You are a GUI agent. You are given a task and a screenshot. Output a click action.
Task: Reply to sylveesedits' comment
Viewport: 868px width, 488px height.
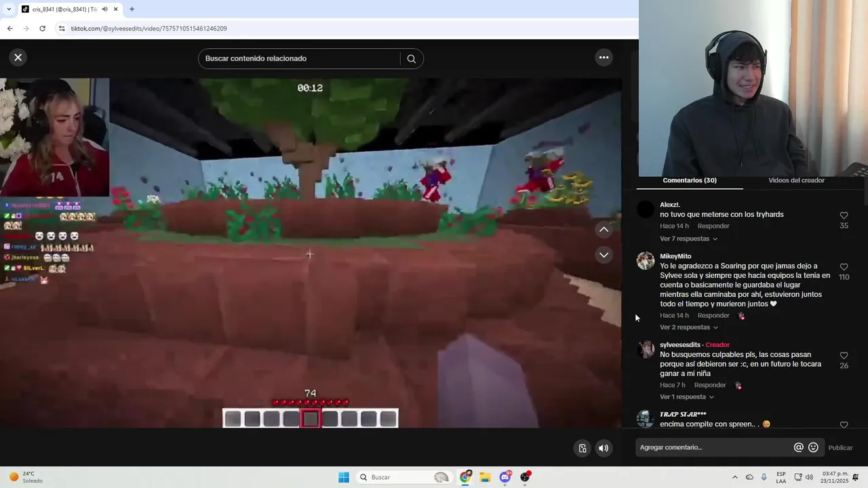pos(710,385)
